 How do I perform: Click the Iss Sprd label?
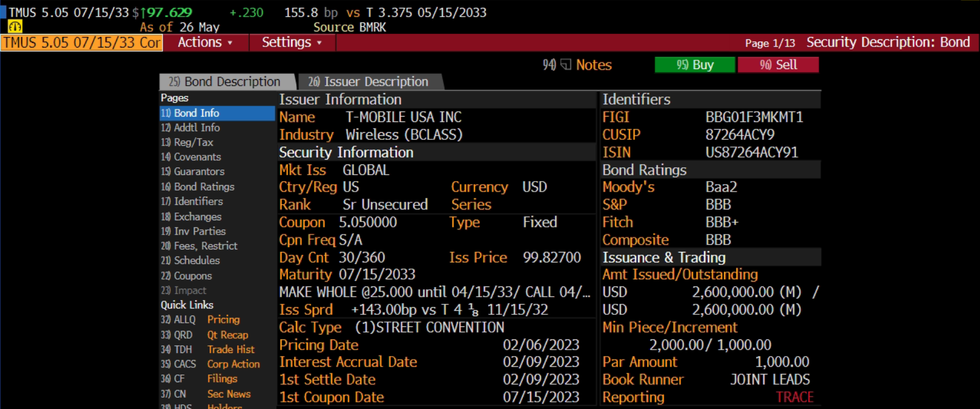pos(306,310)
